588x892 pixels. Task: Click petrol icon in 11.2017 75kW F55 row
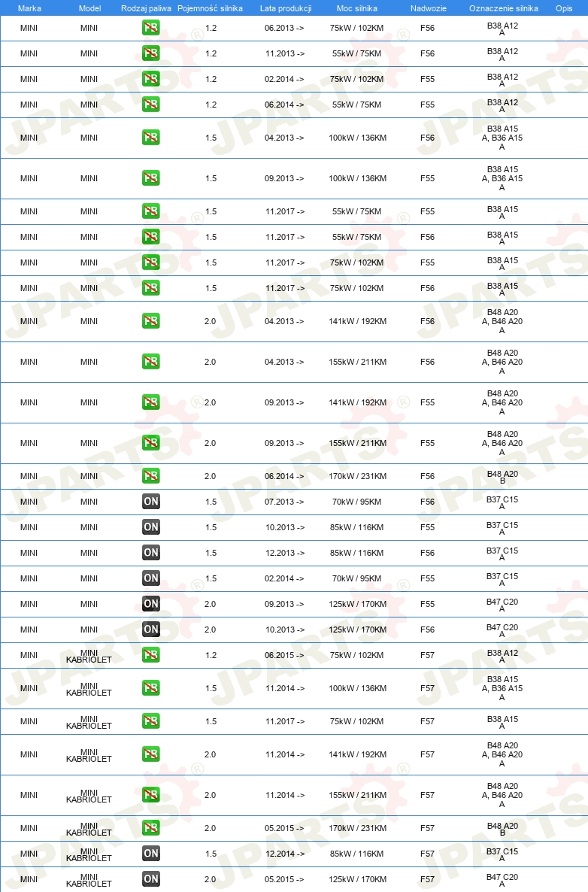tap(150, 262)
